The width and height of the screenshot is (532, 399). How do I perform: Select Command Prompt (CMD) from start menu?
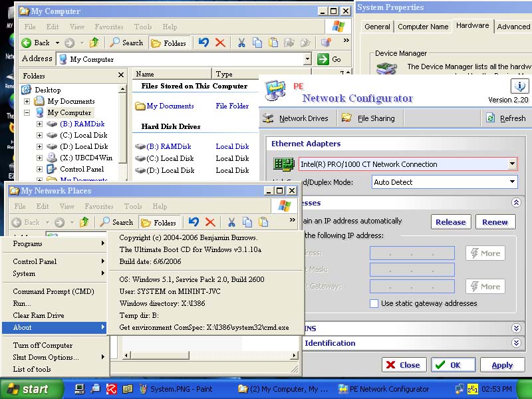[53, 291]
